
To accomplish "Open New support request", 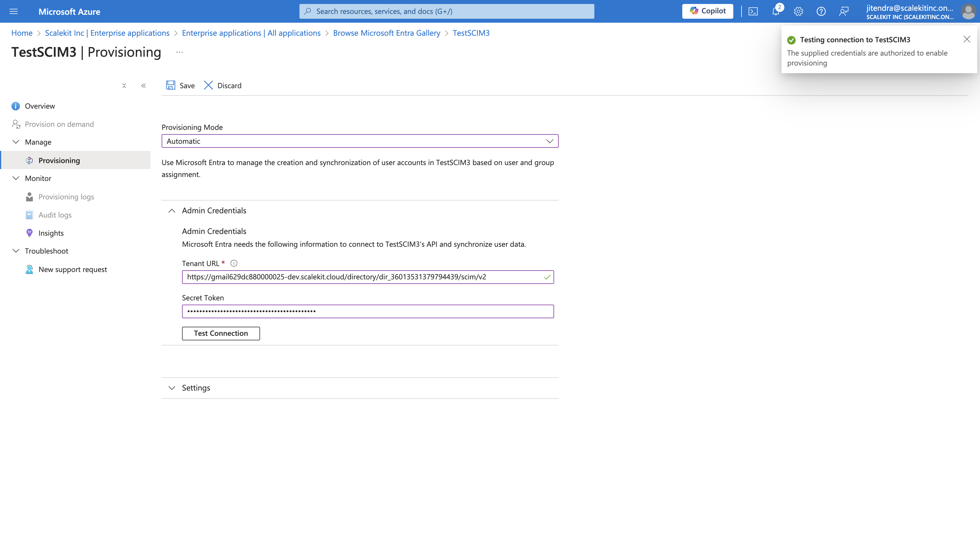I will [x=73, y=269].
